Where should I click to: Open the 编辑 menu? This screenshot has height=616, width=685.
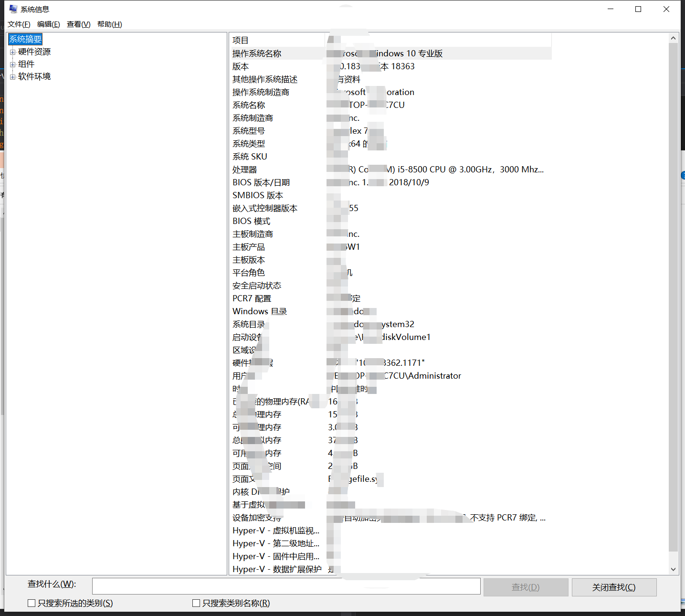[x=48, y=24]
